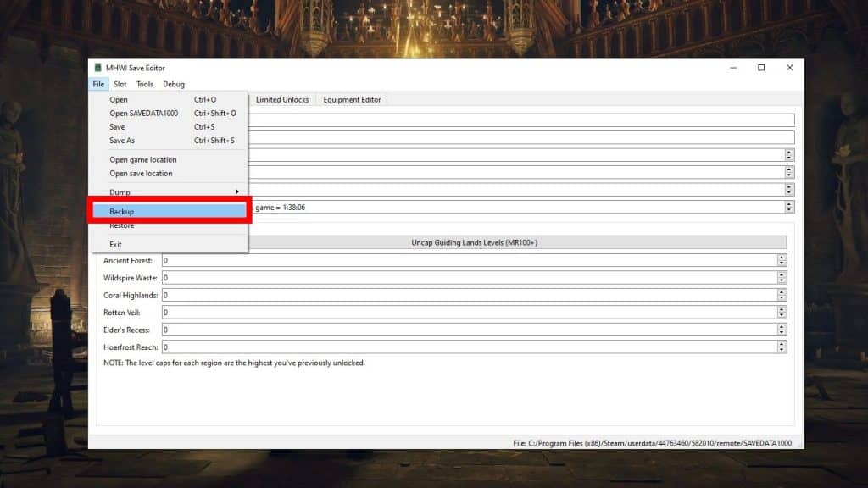The image size is (868, 488).
Task: Choose Exit from the File menu
Action: (x=170, y=244)
